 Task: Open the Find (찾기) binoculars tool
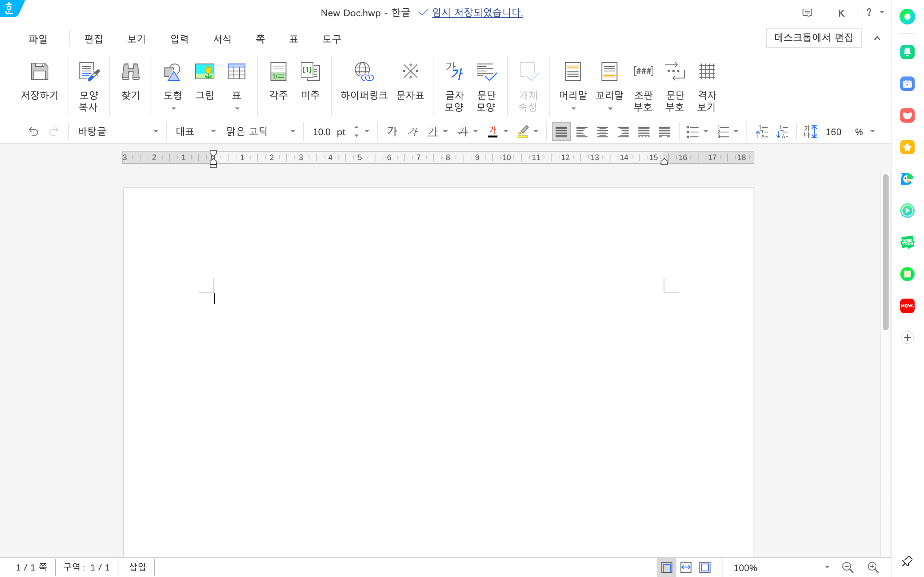pyautogui.click(x=131, y=72)
